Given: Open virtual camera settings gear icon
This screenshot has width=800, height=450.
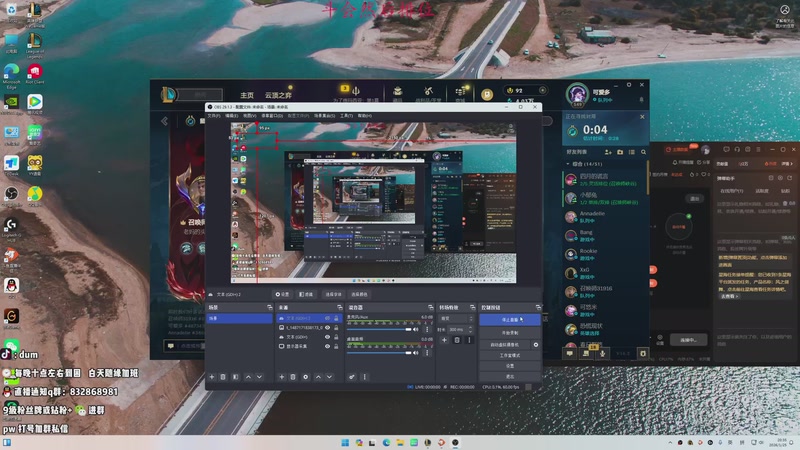Looking at the screenshot, I should [536, 344].
